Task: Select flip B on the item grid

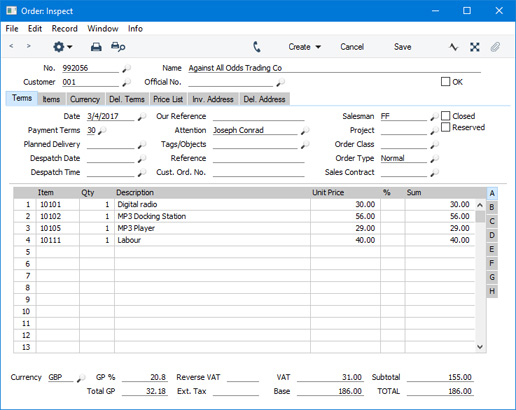Action: click(x=492, y=207)
